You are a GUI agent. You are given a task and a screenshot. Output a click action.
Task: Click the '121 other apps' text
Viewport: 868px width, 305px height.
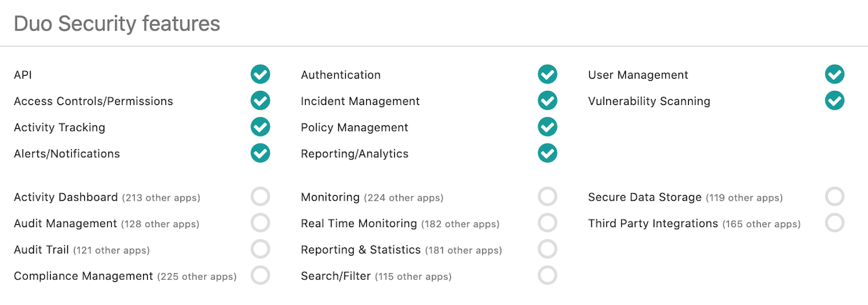pos(111,250)
